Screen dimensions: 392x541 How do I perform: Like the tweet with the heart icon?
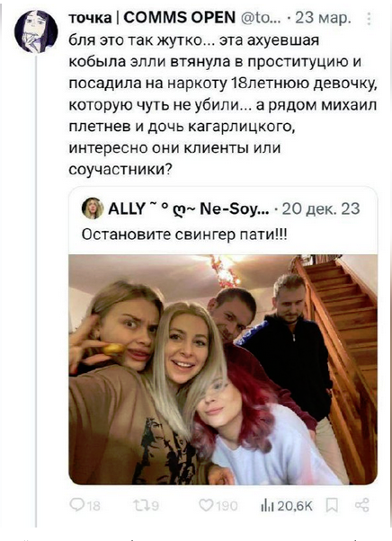pos(206,505)
